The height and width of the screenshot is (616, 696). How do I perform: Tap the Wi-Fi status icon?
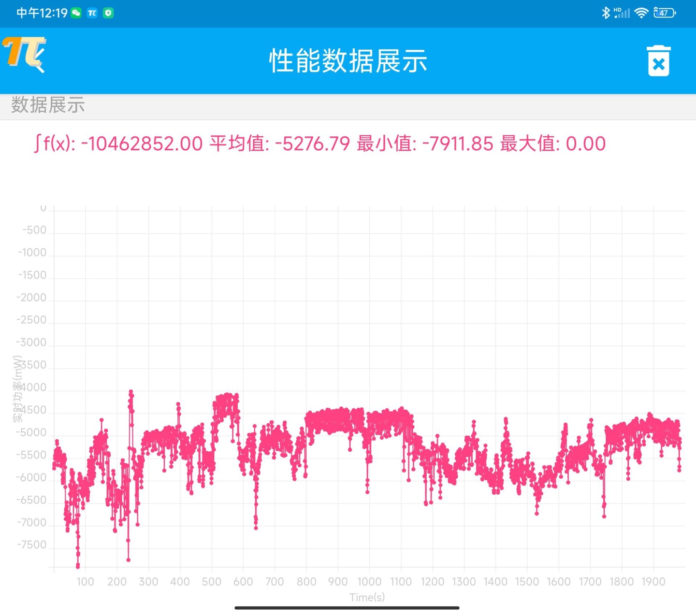point(641,12)
